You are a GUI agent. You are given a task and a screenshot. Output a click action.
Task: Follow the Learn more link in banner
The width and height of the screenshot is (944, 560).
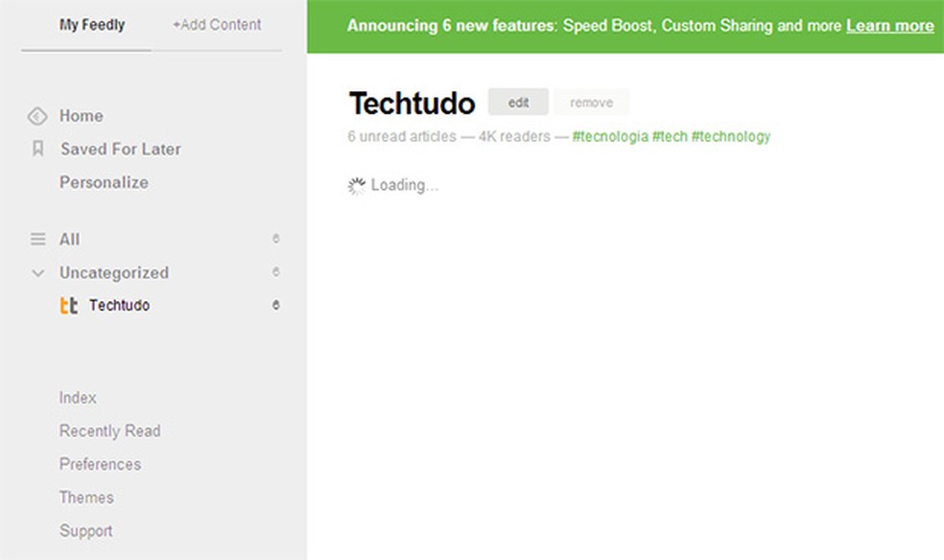click(x=890, y=26)
